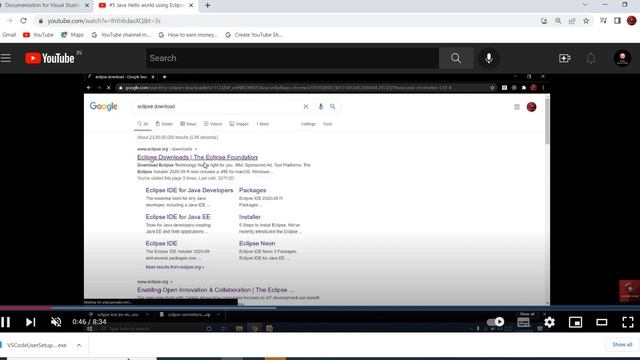The width and height of the screenshot is (640, 360).
Task: Share this page from the address bar
Action: 572,20
